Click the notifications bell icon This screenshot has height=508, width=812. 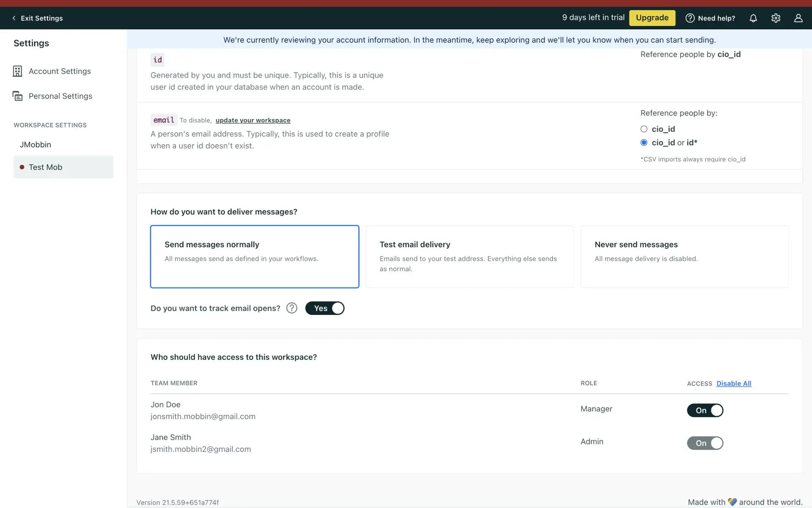753,18
